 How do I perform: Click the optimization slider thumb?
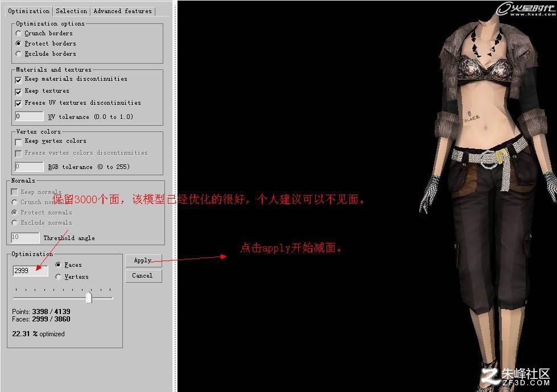(89, 297)
